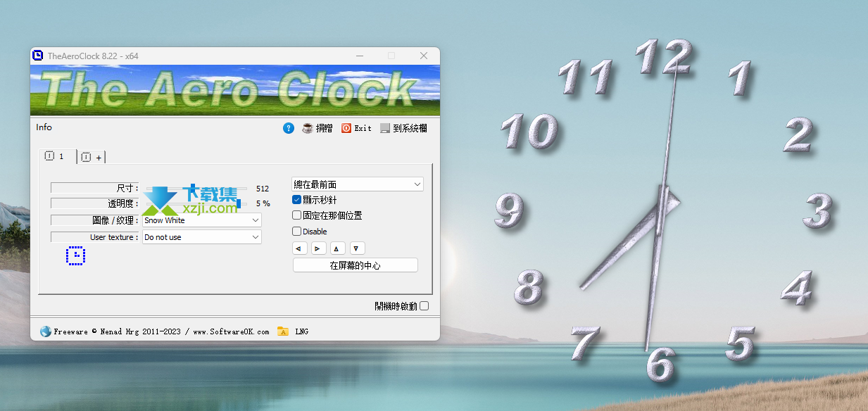868x411 pixels.
Task: Add a new clock with the + tab
Action: [x=92, y=157]
